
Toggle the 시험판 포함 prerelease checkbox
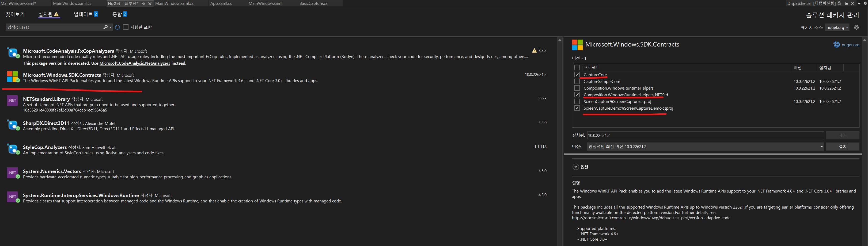(x=126, y=27)
